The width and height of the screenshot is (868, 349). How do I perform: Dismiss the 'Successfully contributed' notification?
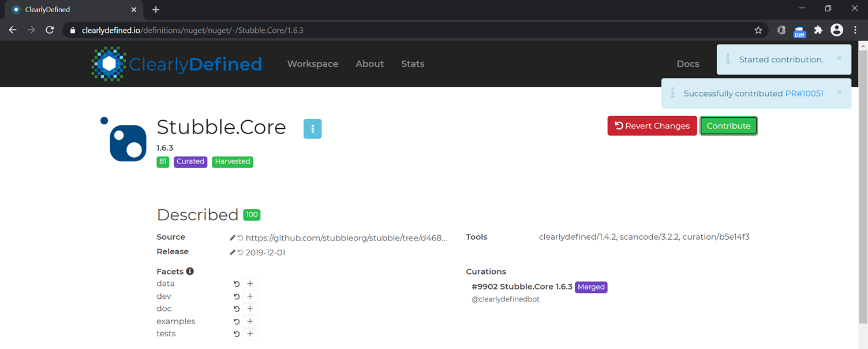[839, 92]
